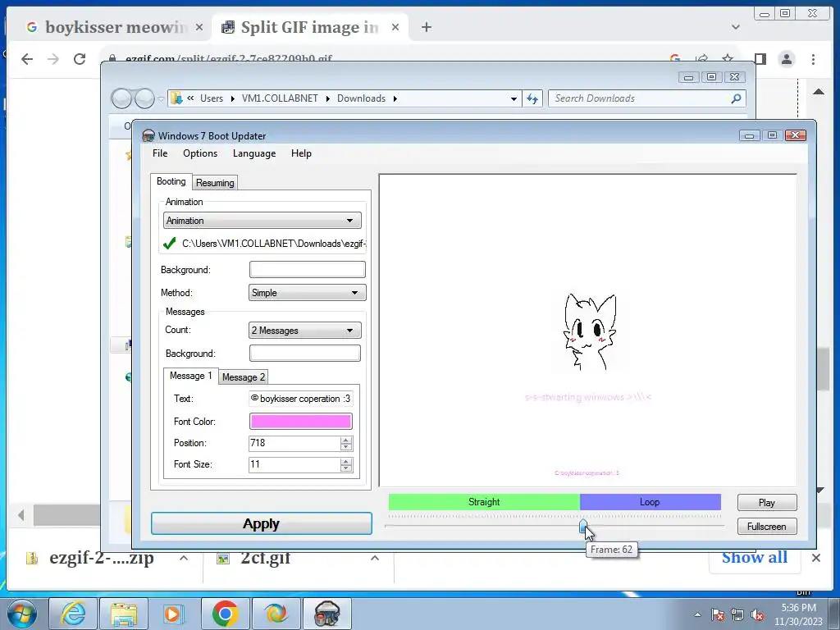This screenshot has width=840, height=630.
Task: Open the Windows Start menu
Action: (21, 614)
